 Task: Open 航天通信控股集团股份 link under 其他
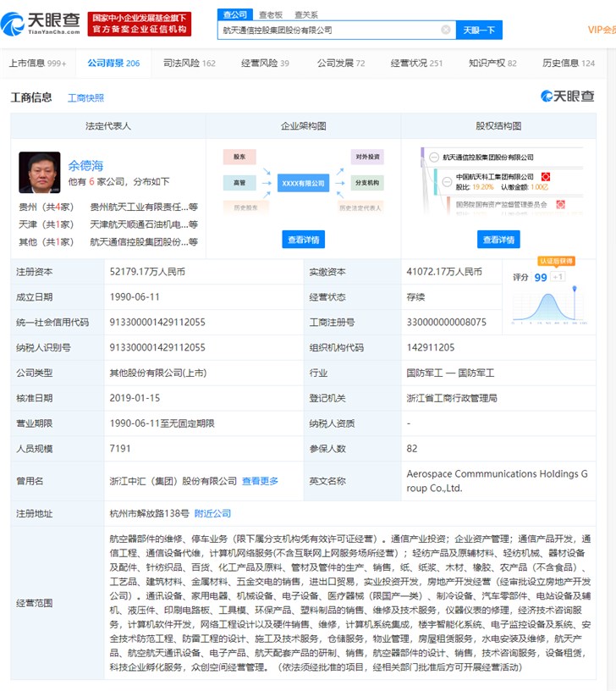144,241
